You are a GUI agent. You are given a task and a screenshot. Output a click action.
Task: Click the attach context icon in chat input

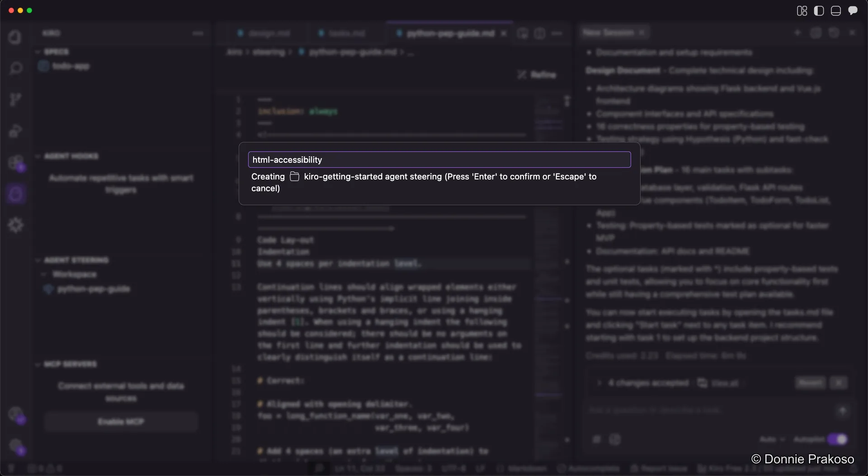pos(597,439)
